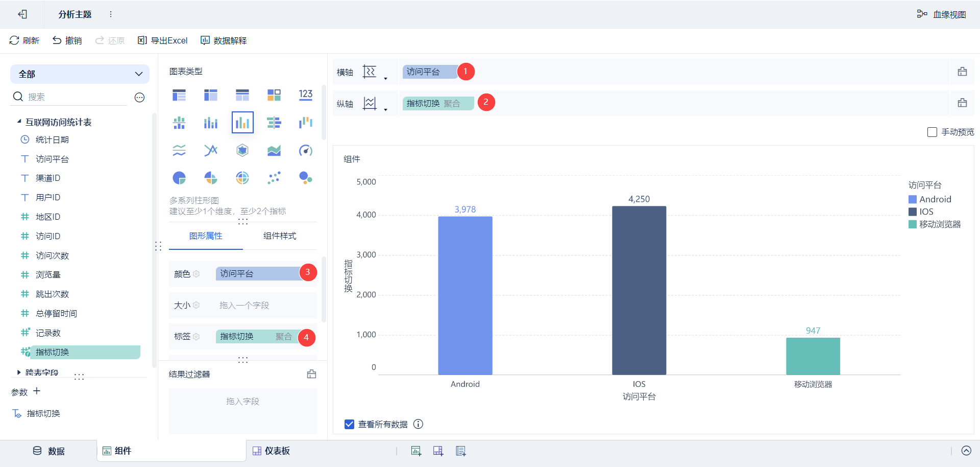
Task: Select the scatter plot chart icon
Action: [274, 178]
